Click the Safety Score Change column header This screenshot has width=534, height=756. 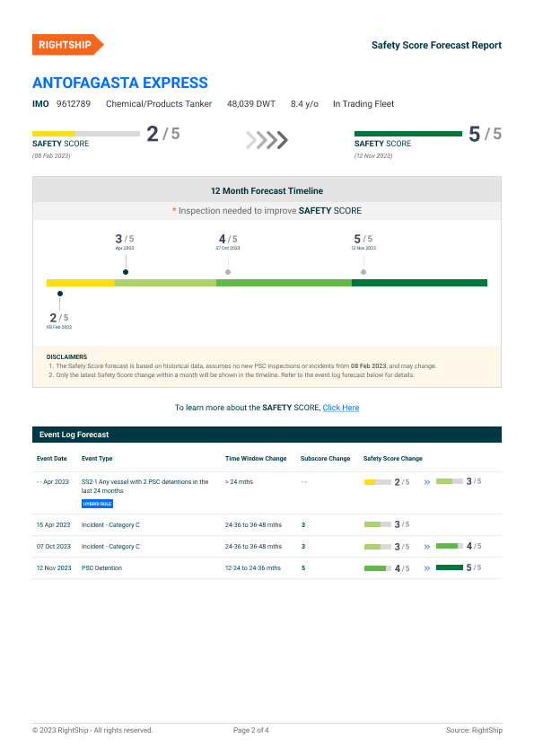[393, 459]
